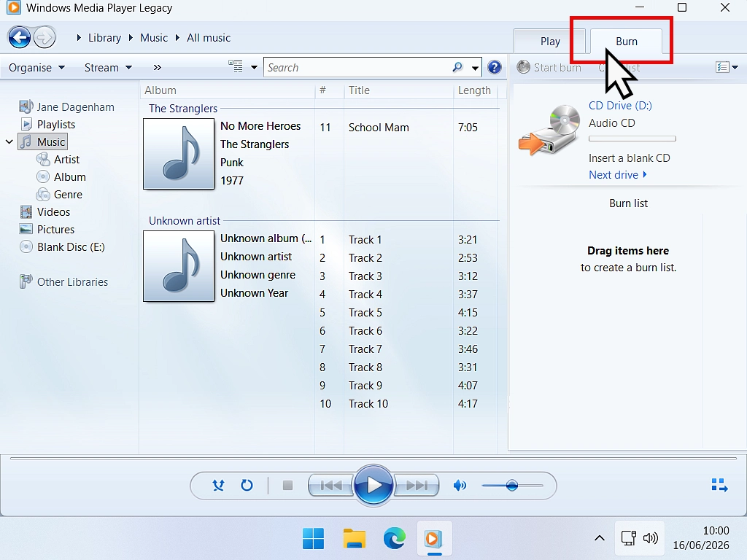Click the Start burn button

coord(549,67)
